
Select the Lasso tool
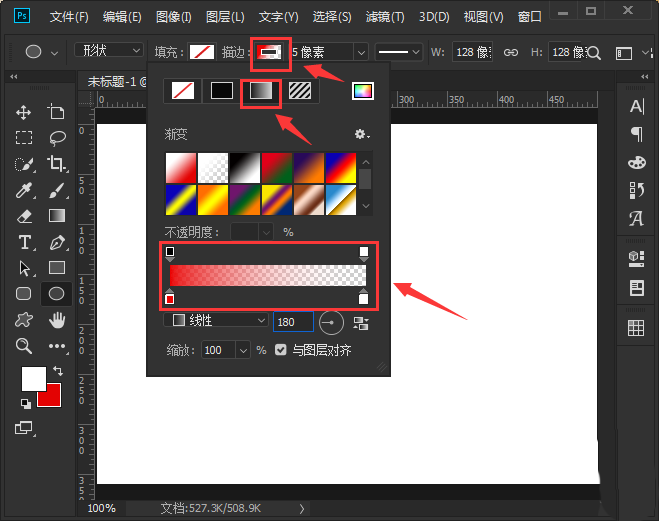[x=57, y=138]
